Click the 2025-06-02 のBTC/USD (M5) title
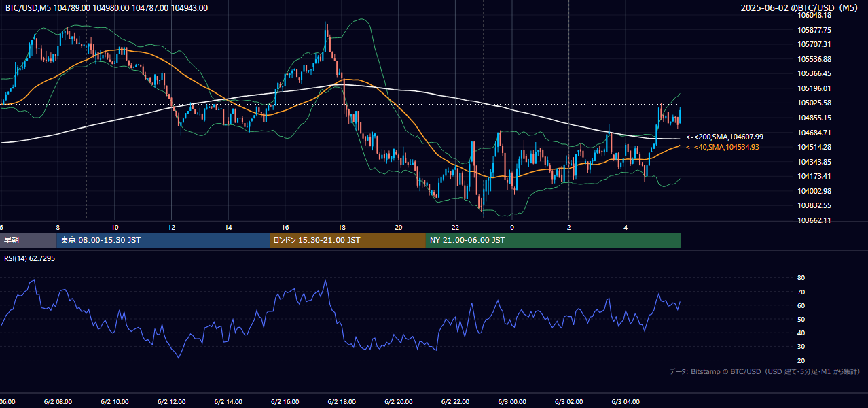868x408 pixels. [x=800, y=8]
